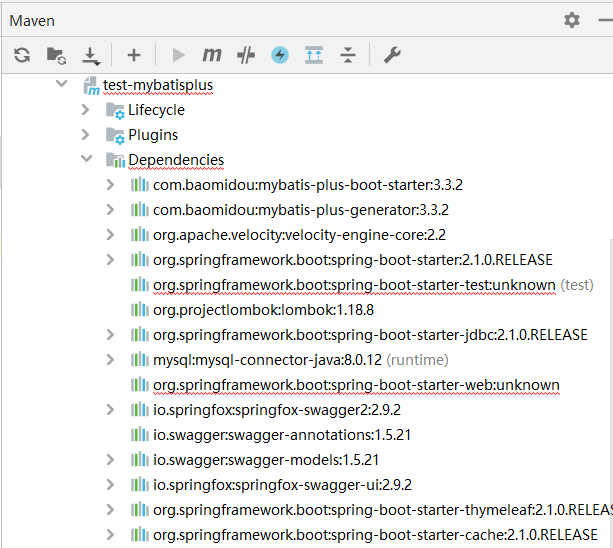
Task: Select spring-boot-starter:2.1.0.RELEASE row text
Action: [x=353, y=260]
